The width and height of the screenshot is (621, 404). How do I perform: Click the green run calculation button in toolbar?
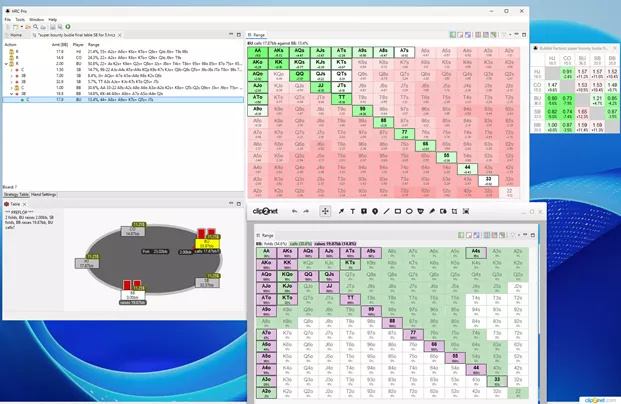[x=68, y=27]
